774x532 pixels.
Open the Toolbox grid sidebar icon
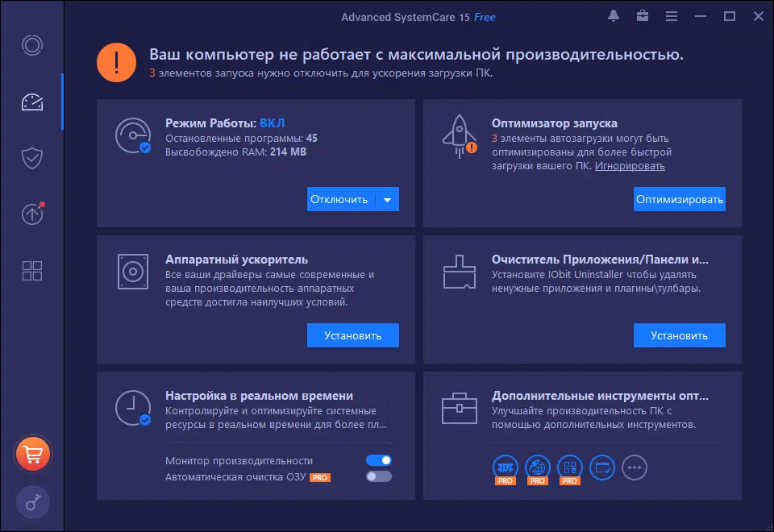point(32,271)
